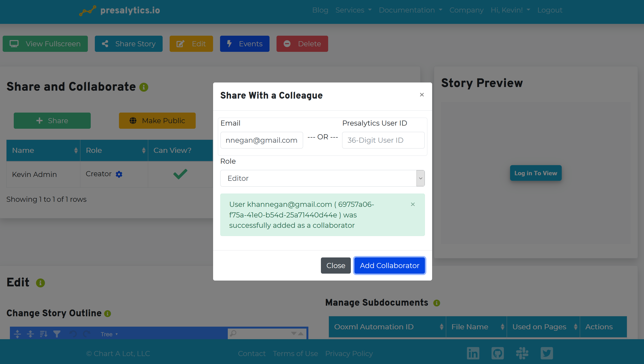Open the Blog nav link

(x=320, y=10)
